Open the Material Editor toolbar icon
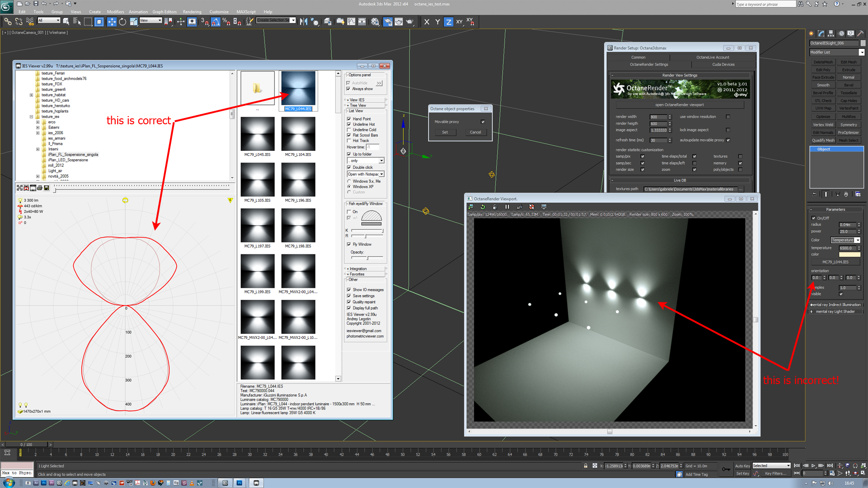The image size is (868, 488). pos(375,22)
